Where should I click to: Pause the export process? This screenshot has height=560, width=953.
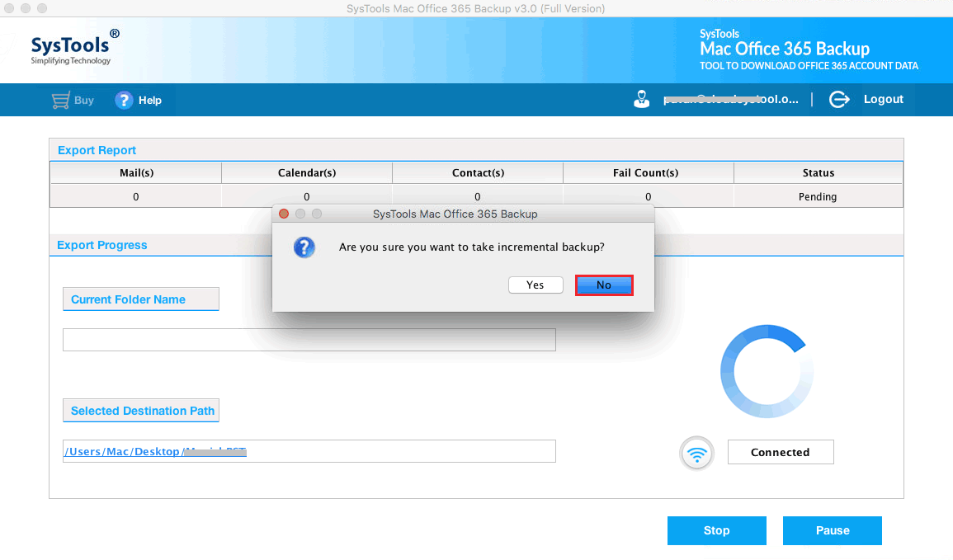click(x=832, y=530)
